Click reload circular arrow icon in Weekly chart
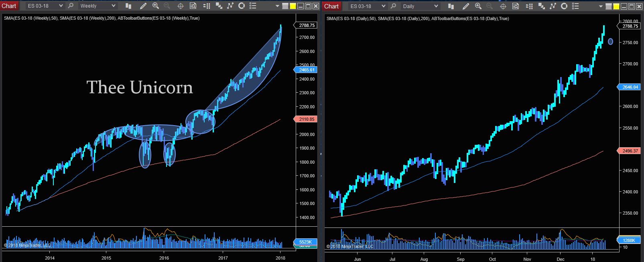The image size is (644, 262). (x=242, y=6)
